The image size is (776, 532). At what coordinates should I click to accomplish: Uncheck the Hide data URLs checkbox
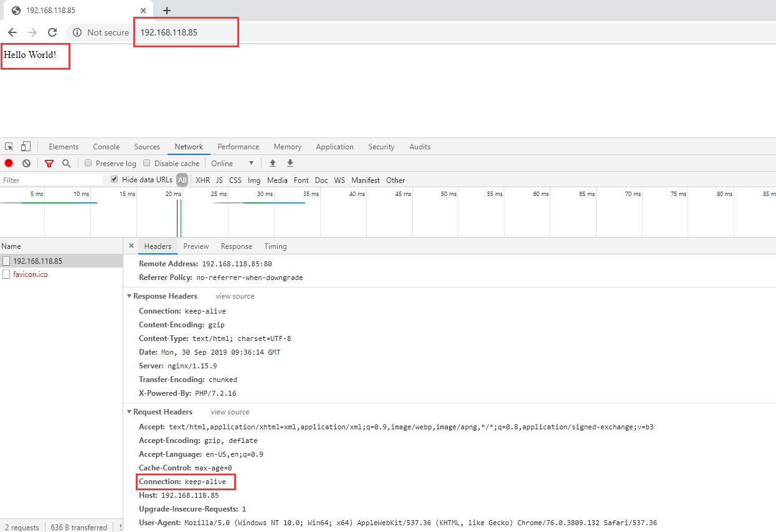coord(114,180)
